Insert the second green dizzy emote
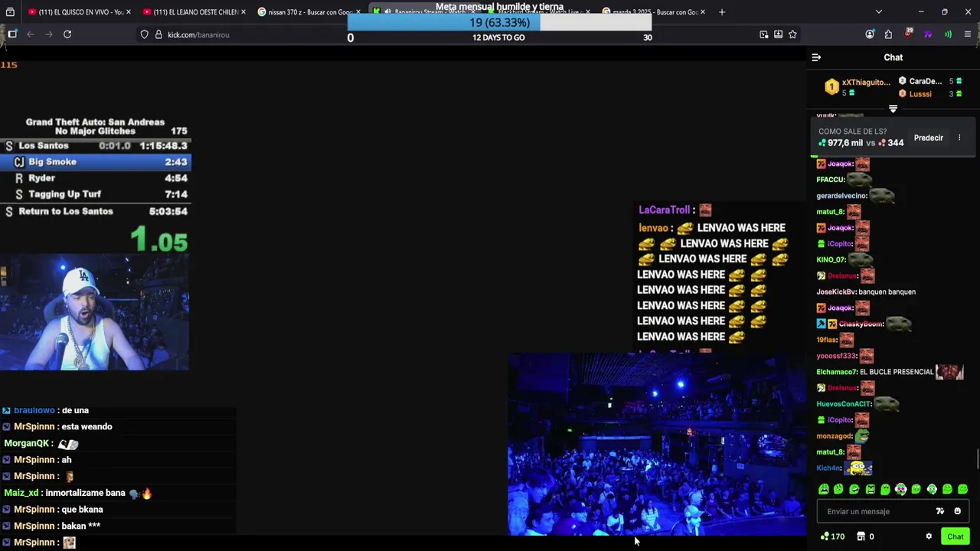The image size is (980, 551). click(x=838, y=489)
